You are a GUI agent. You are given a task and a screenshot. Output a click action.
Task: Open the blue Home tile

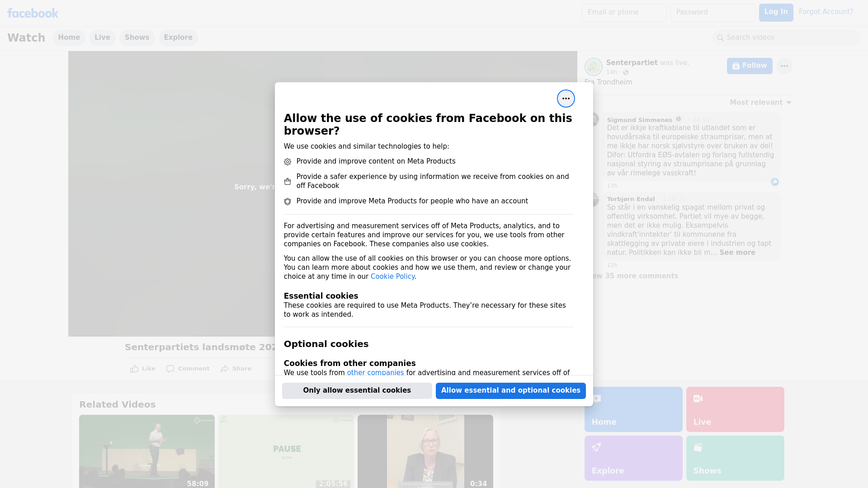(x=633, y=409)
